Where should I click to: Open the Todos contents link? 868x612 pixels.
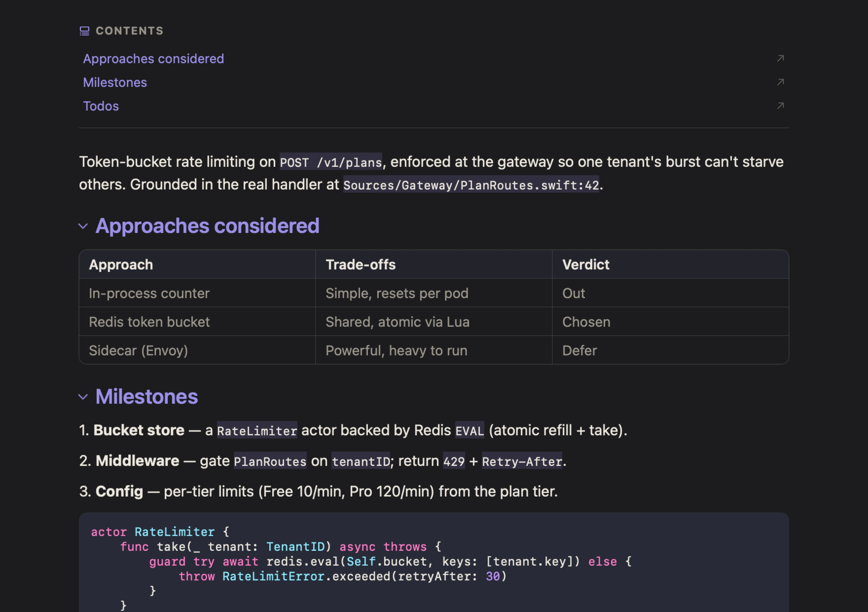click(101, 106)
